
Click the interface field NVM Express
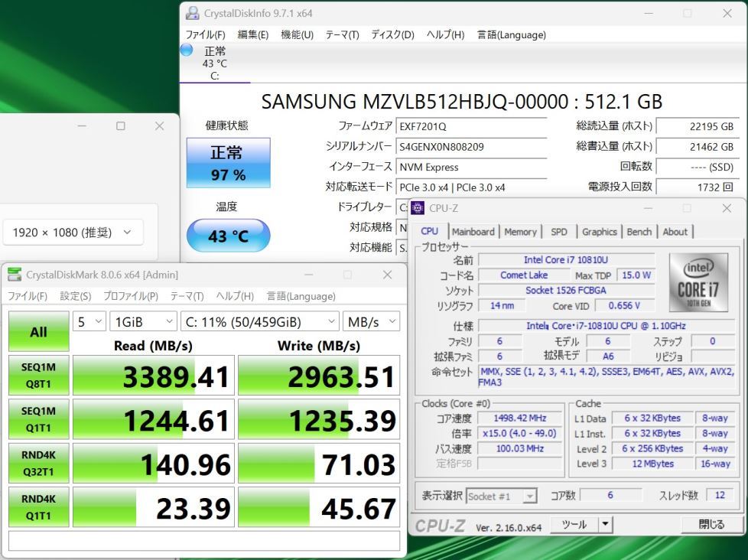(471, 167)
